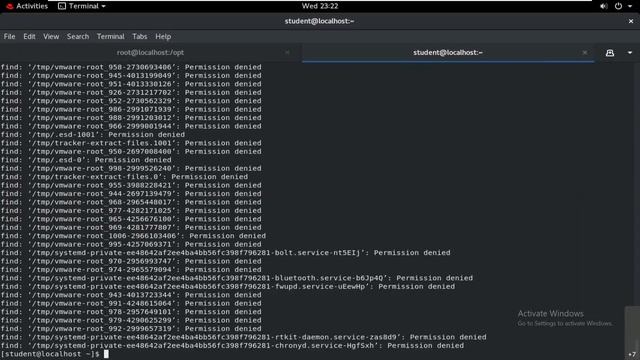Click '/tmp/.esd-1001' error line
Screen dimensions: 640x360
[93, 135]
